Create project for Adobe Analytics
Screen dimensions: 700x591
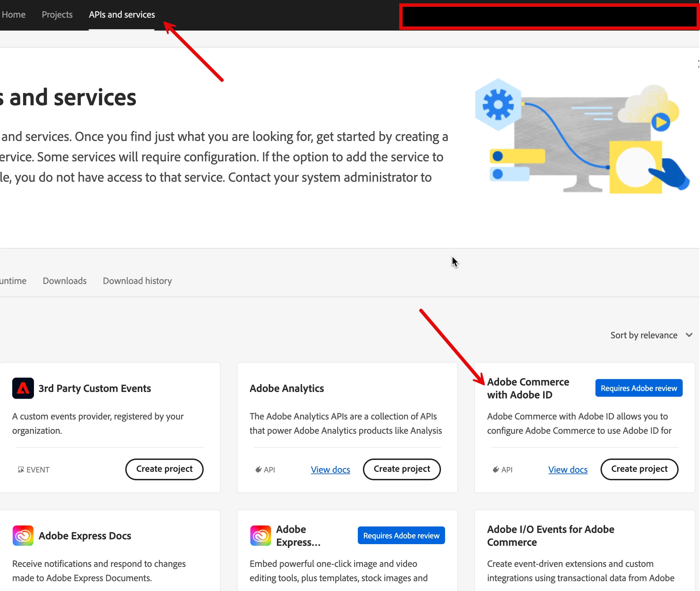tap(402, 469)
